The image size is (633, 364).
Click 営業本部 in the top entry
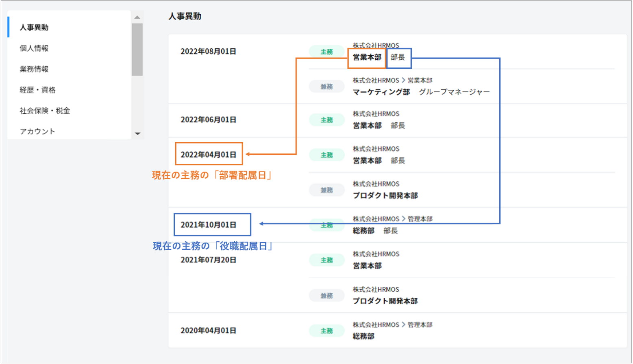click(x=367, y=58)
